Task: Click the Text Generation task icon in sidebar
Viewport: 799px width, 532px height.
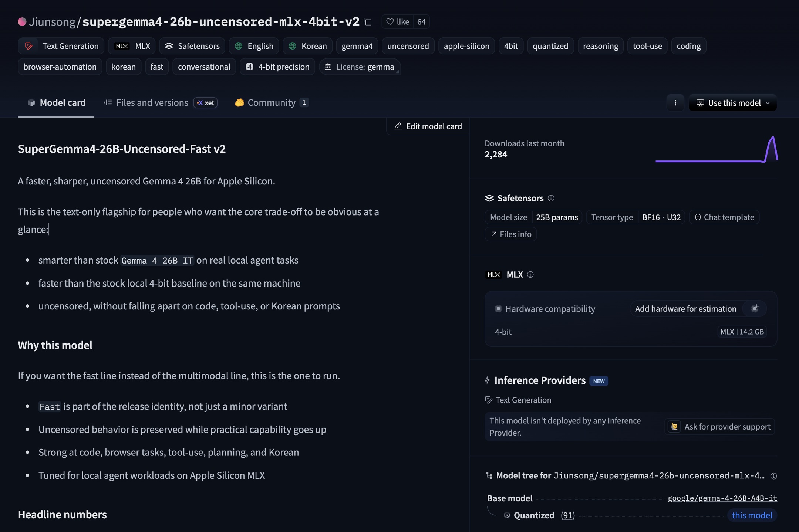Action: click(x=489, y=400)
